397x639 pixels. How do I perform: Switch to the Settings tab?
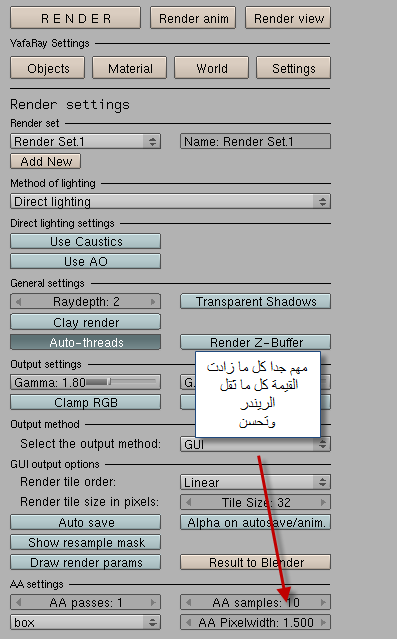293,68
